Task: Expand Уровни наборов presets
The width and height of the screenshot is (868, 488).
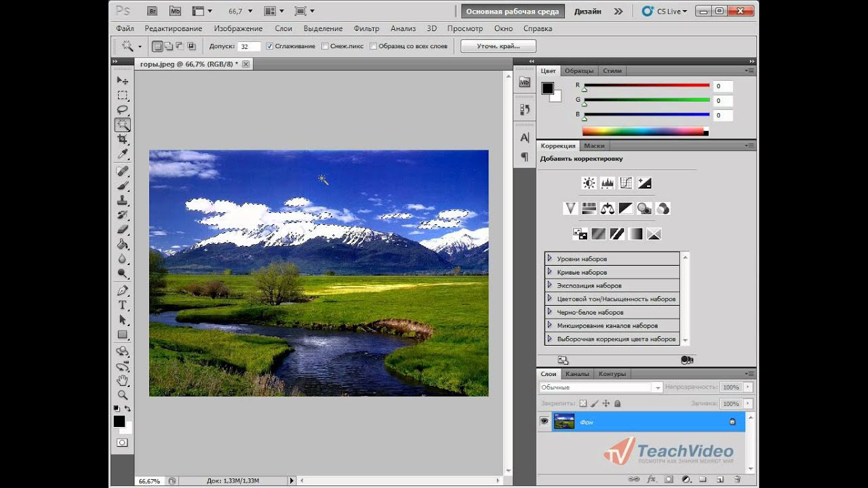Action: point(549,258)
